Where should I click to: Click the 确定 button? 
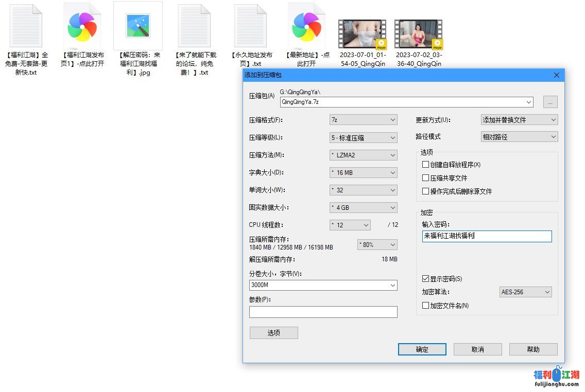422,349
